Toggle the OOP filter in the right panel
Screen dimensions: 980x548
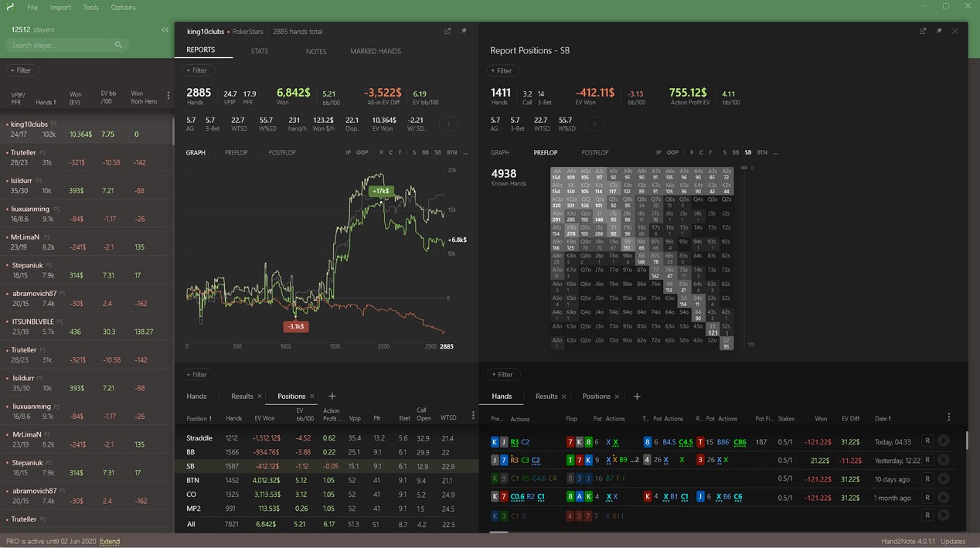coord(672,153)
